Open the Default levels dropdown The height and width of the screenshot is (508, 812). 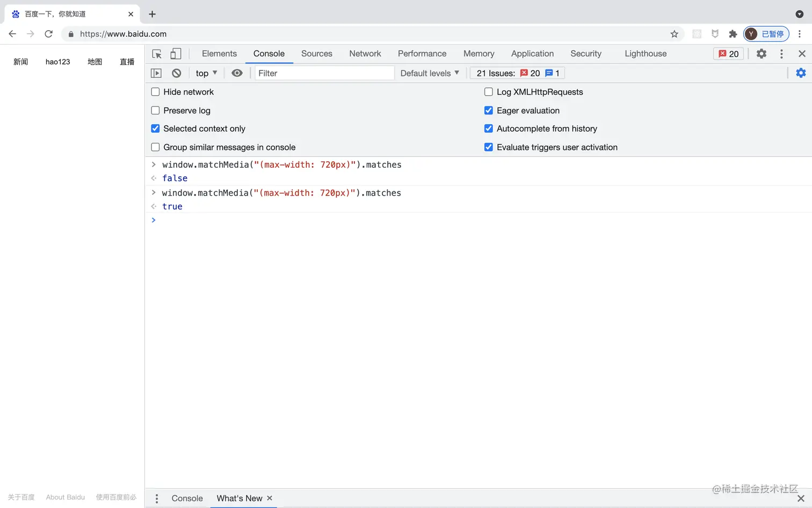point(430,73)
